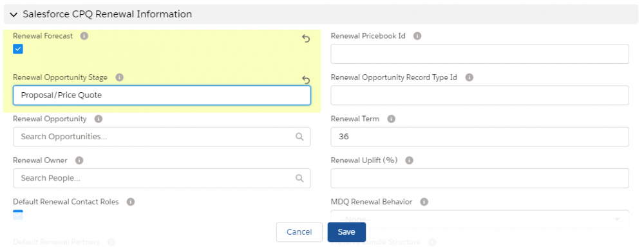Click the Renewal Term label text
The image size is (644, 247).
(x=355, y=119)
